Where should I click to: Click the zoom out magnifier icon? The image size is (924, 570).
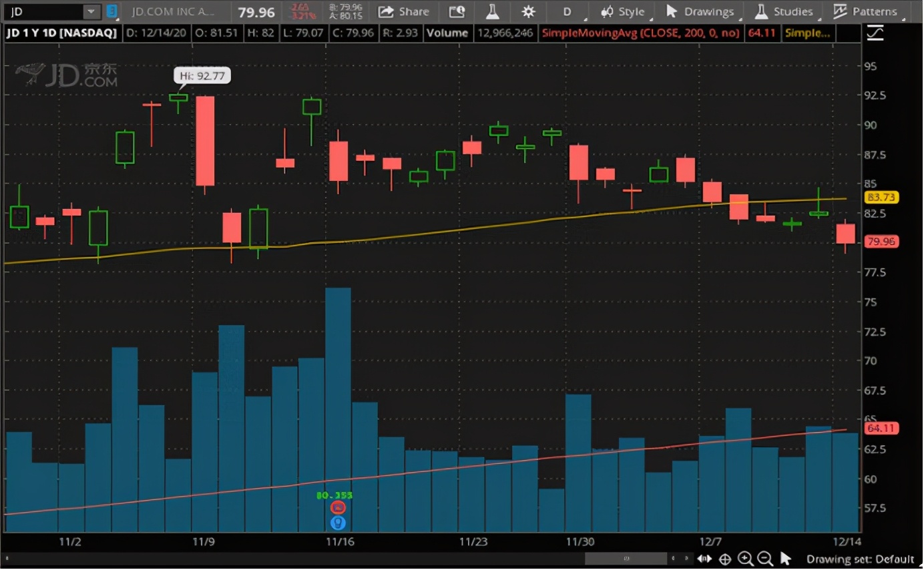(x=765, y=559)
